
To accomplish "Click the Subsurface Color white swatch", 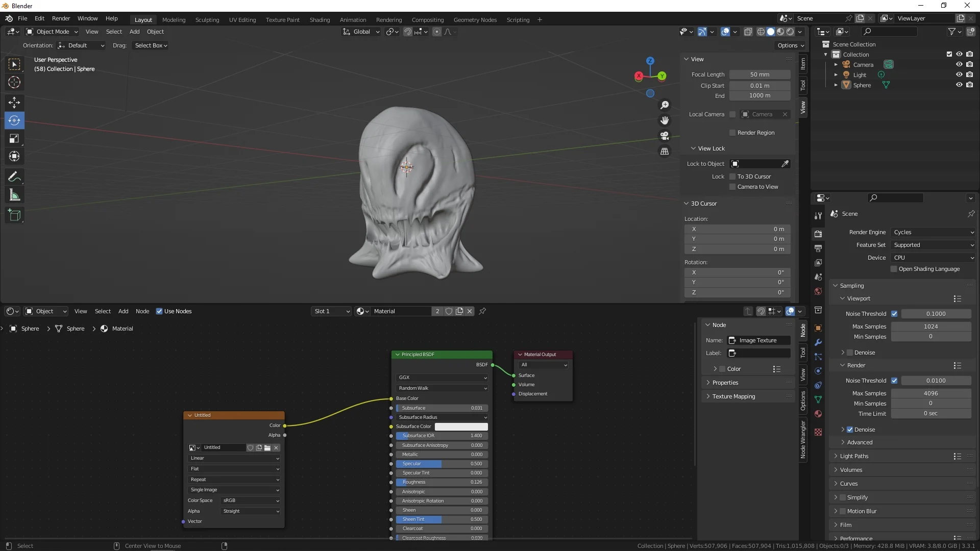I will tap(461, 427).
